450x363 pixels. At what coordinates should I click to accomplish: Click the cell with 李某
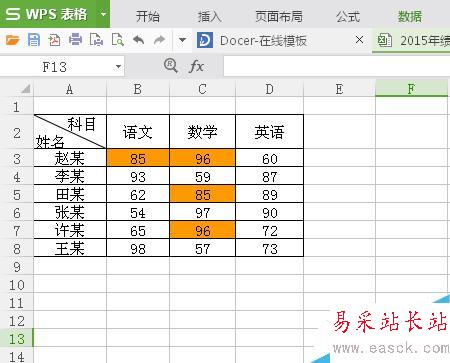[70, 176]
